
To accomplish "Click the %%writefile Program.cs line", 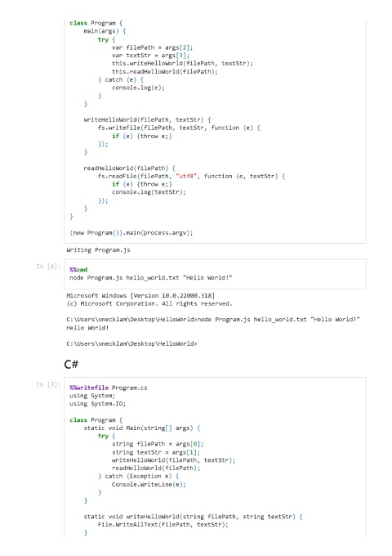I will click(109, 388).
